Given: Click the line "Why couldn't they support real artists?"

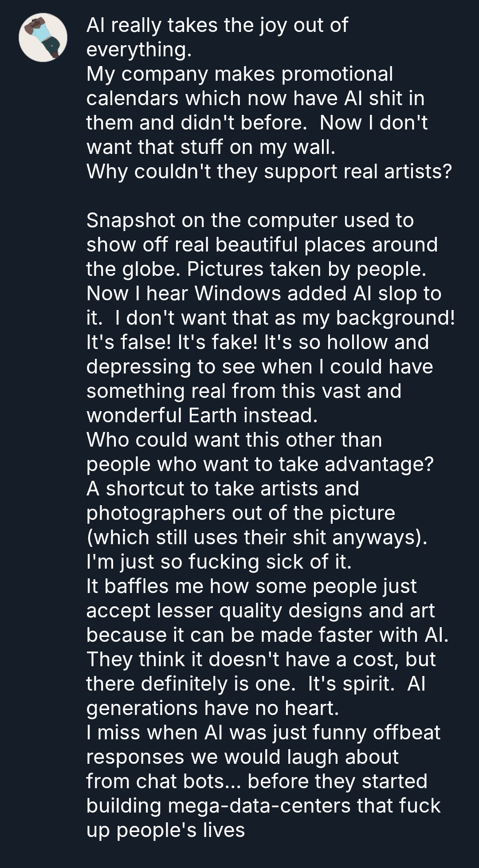Looking at the screenshot, I should point(268,172).
